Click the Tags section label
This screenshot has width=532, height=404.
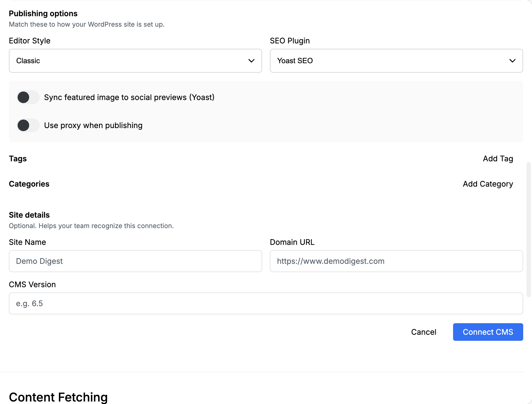18,159
